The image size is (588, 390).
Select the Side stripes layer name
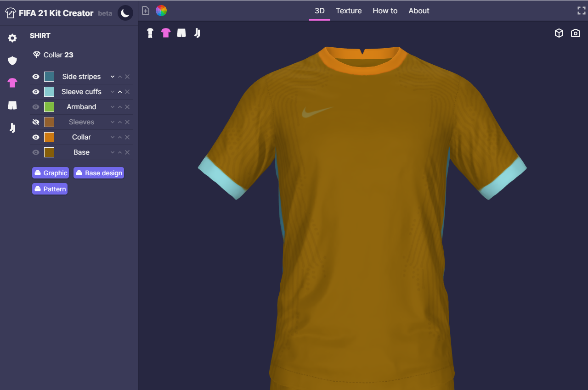point(81,77)
